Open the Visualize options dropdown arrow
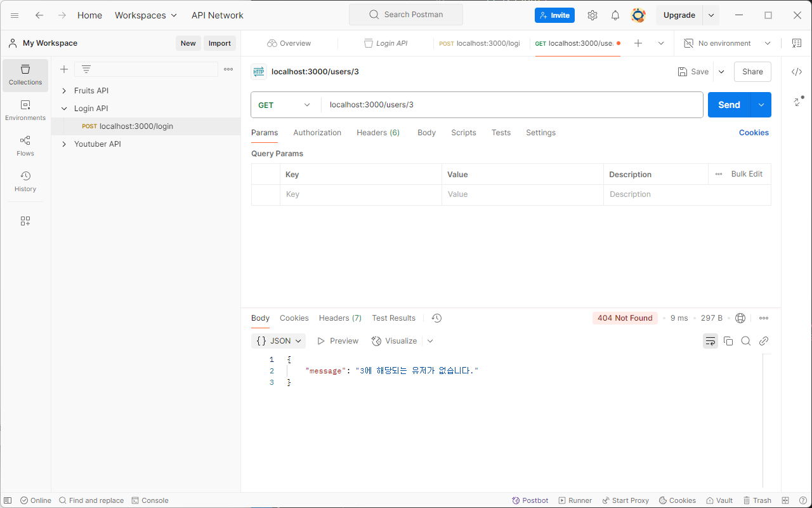Image resolution: width=812 pixels, height=508 pixels. (430, 341)
